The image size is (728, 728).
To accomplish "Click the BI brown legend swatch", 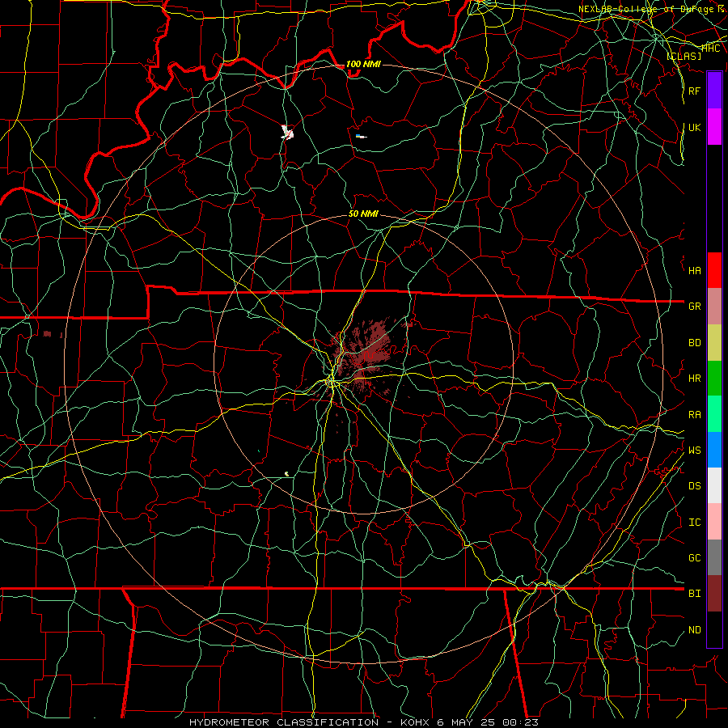I will (714, 594).
